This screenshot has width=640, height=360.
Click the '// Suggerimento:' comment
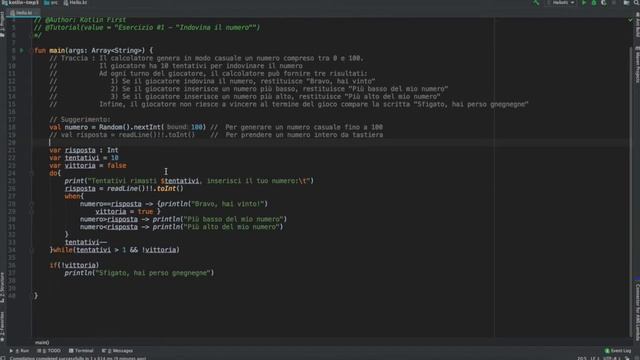[x=80, y=120]
